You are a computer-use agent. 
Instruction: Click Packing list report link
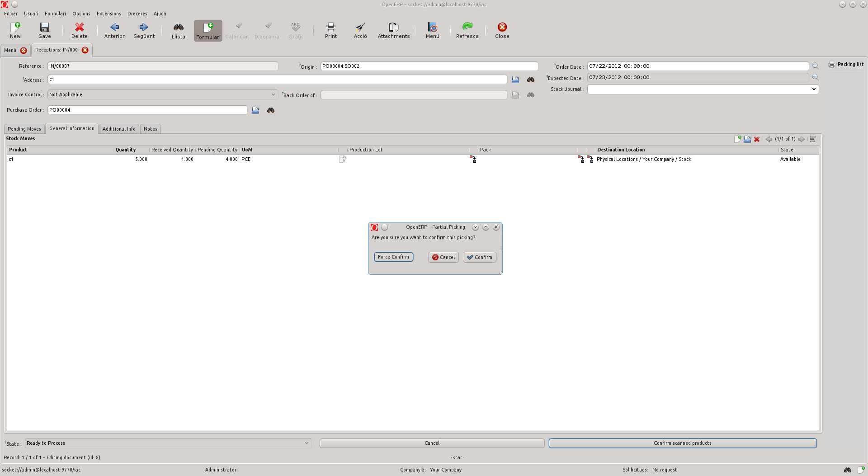846,65
